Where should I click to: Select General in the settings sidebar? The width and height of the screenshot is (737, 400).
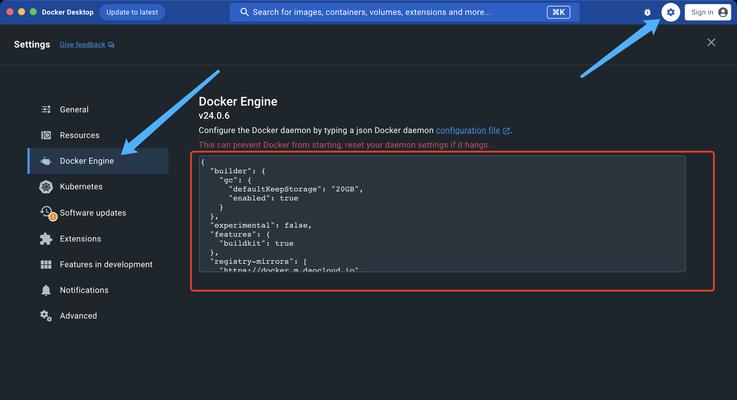pos(98,110)
